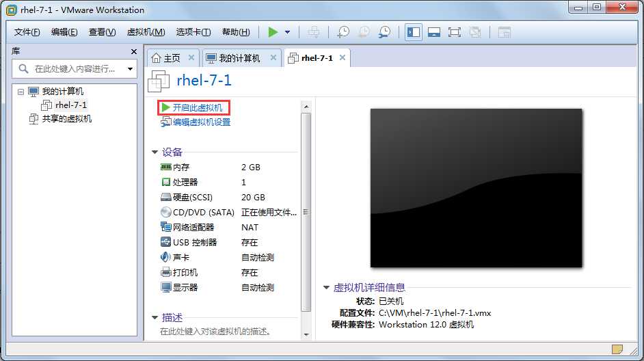Close the 库 library panel

click(133, 51)
